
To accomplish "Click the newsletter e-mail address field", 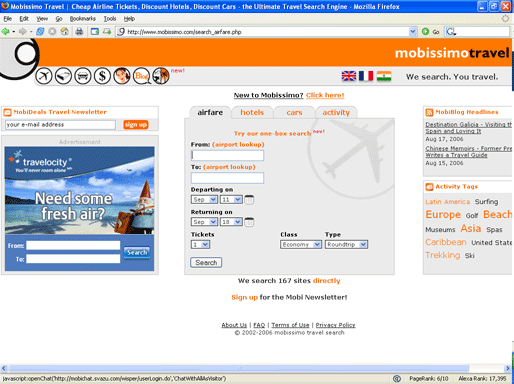I will coord(60,125).
